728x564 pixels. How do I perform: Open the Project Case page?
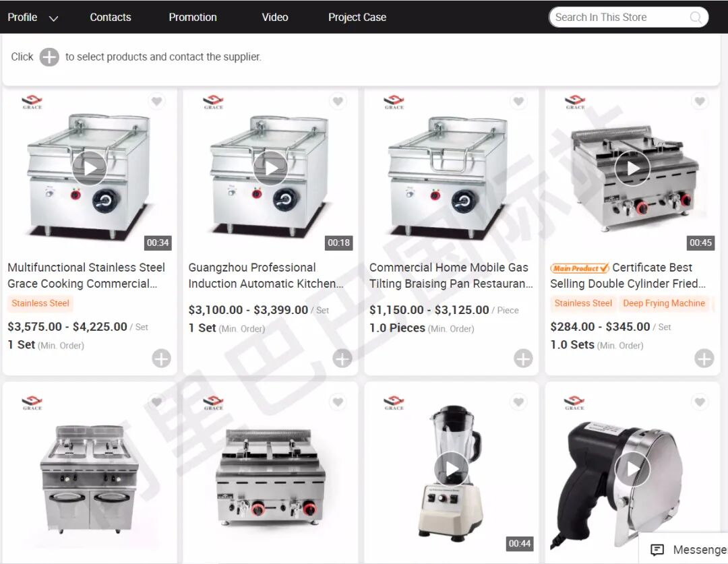point(357,17)
